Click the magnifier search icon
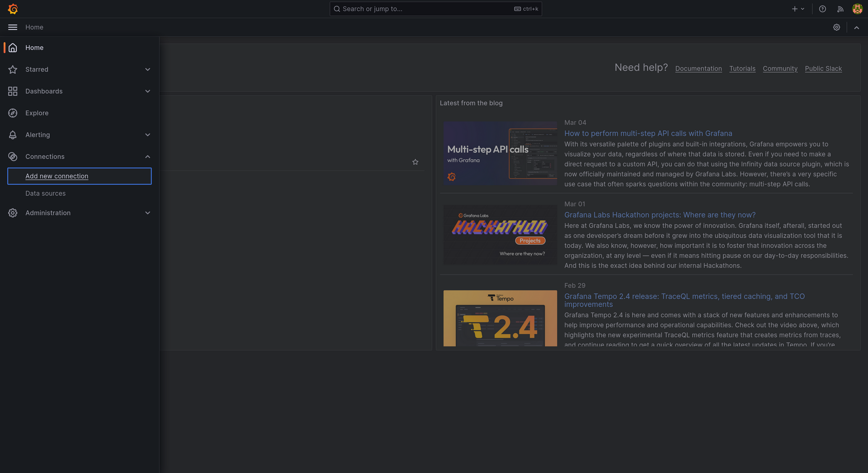868x473 pixels. point(337,9)
